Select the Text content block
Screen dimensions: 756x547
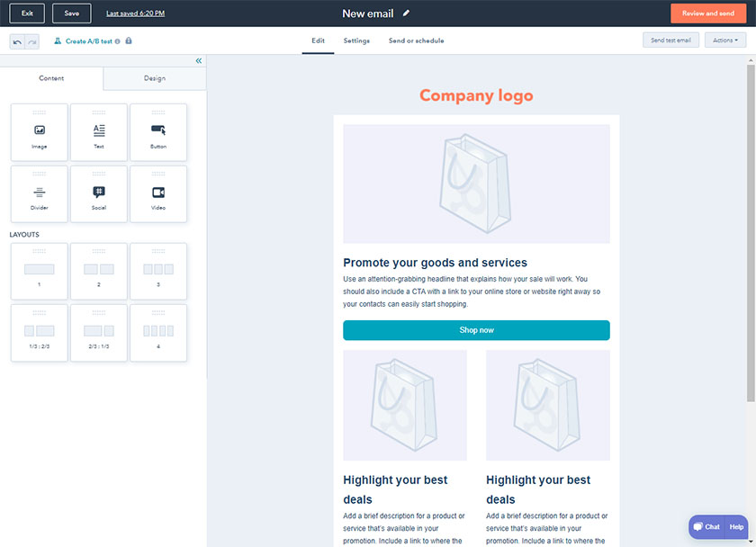click(99, 132)
